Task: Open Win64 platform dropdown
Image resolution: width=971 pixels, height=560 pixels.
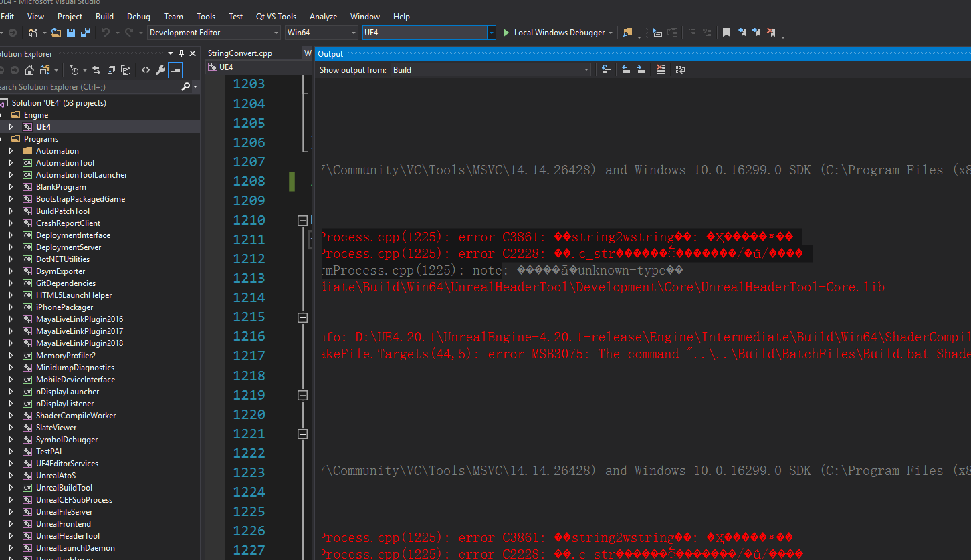Action: click(353, 33)
